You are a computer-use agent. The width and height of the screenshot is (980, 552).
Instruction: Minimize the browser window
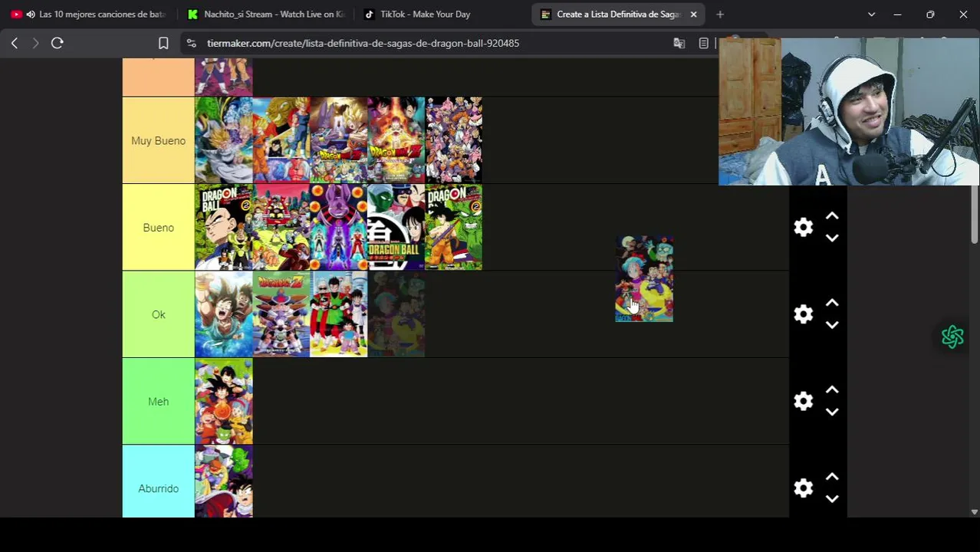[897, 15]
